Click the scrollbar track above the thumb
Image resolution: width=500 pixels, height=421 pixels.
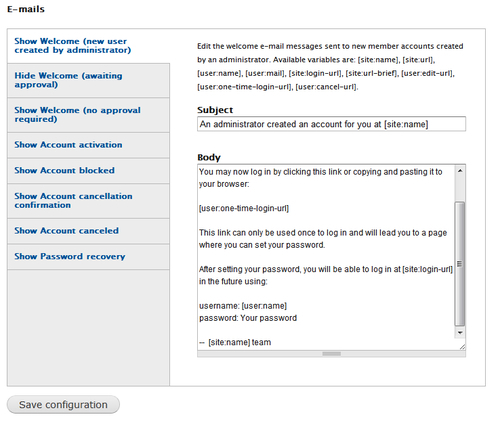click(460, 188)
